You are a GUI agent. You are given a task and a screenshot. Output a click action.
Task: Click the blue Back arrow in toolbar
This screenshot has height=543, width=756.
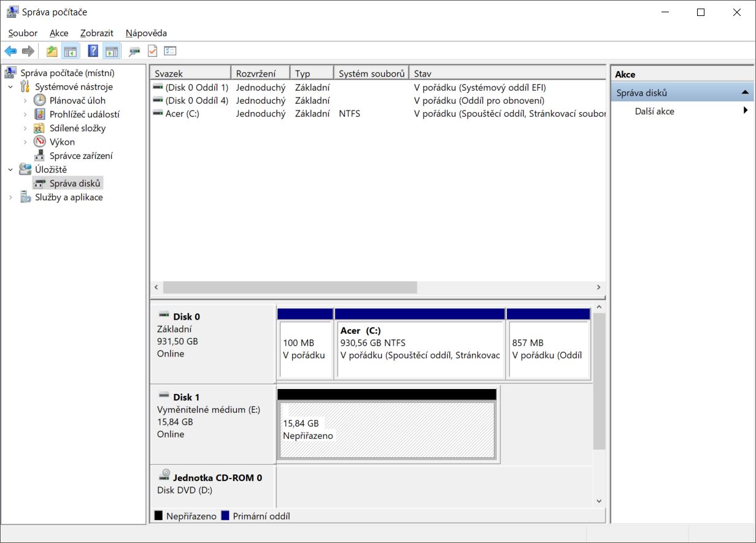(x=10, y=51)
